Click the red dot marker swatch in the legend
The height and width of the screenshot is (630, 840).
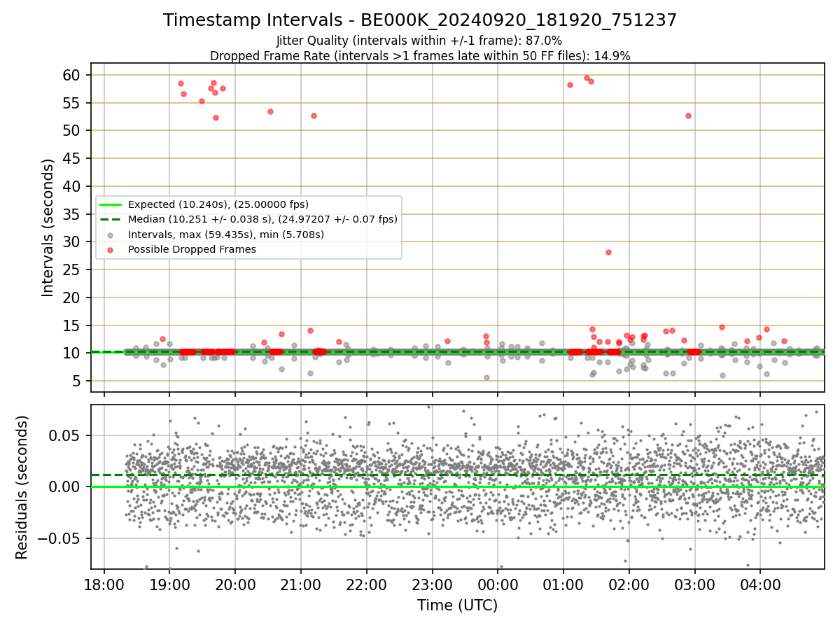coord(111,249)
